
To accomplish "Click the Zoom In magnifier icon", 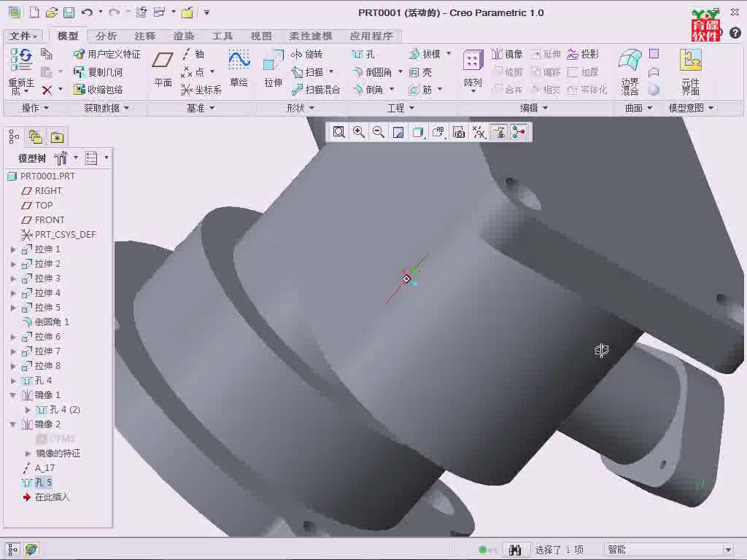I will (359, 132).
